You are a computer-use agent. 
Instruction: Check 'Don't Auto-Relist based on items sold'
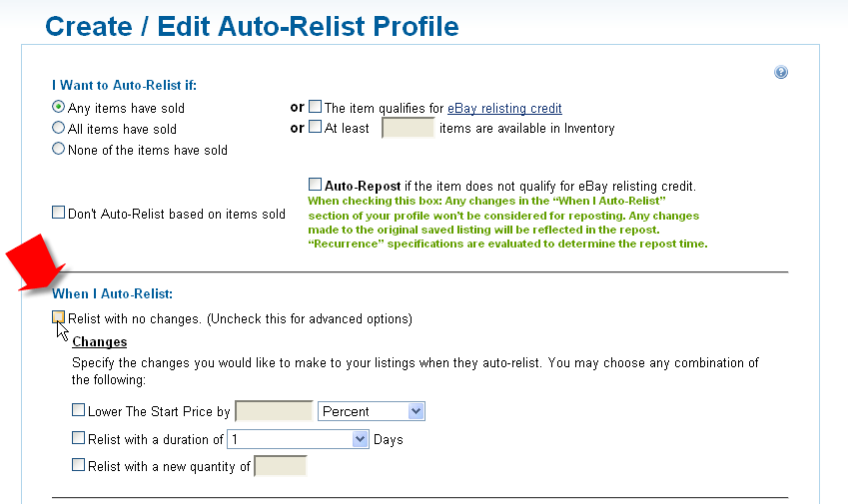point(58,212)
